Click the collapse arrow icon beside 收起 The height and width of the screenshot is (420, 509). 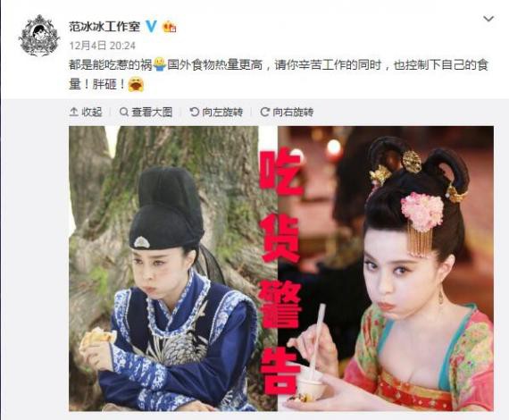click(x=74, y=112)
